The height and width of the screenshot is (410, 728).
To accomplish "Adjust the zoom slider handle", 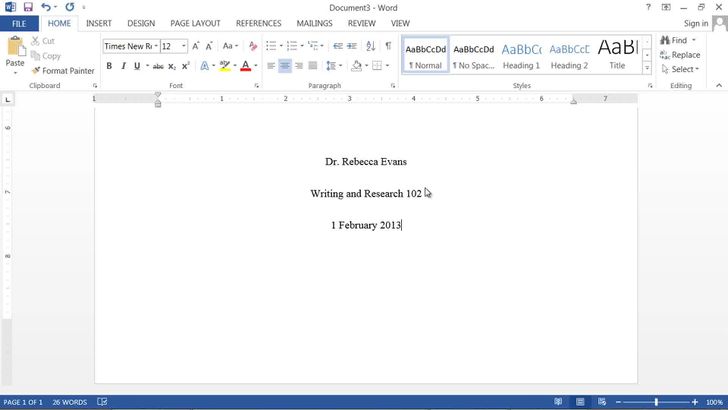I will pos(656,402).
